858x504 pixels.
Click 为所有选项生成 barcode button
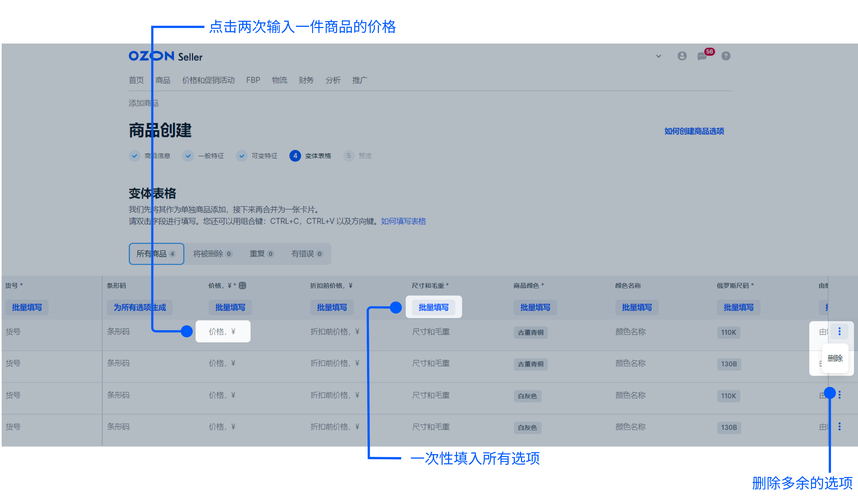(x=140, y=307)
